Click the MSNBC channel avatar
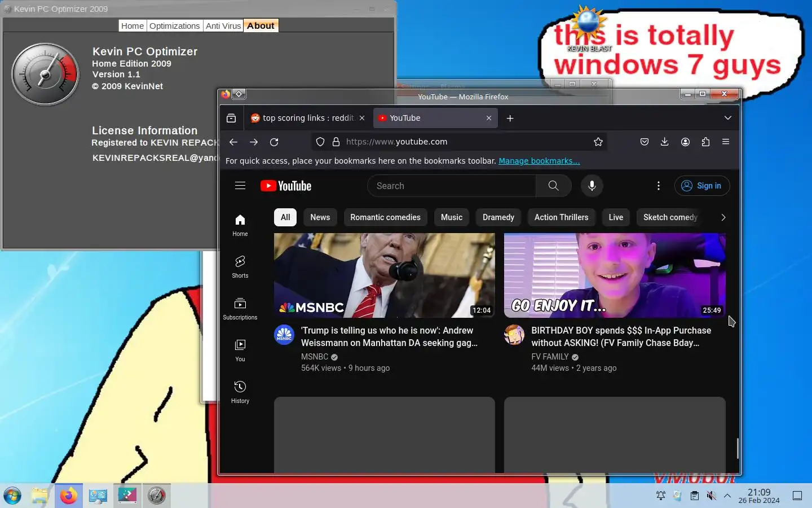 (284, 335)
